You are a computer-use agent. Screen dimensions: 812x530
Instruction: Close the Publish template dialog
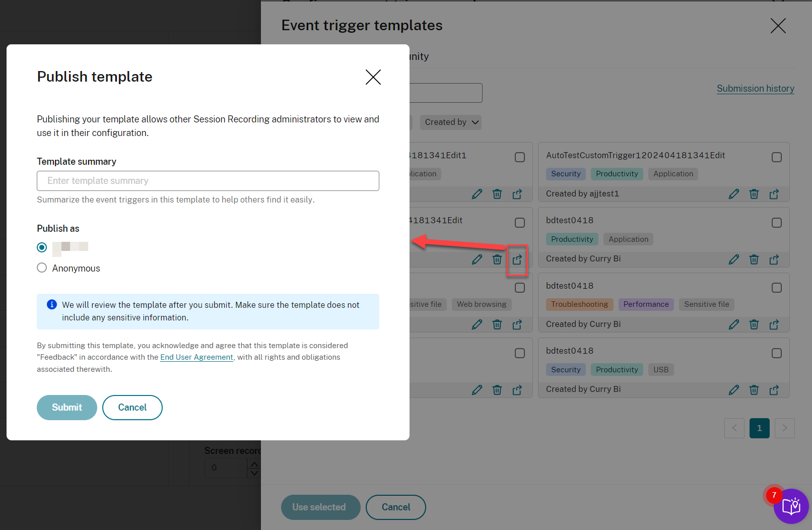373,77
